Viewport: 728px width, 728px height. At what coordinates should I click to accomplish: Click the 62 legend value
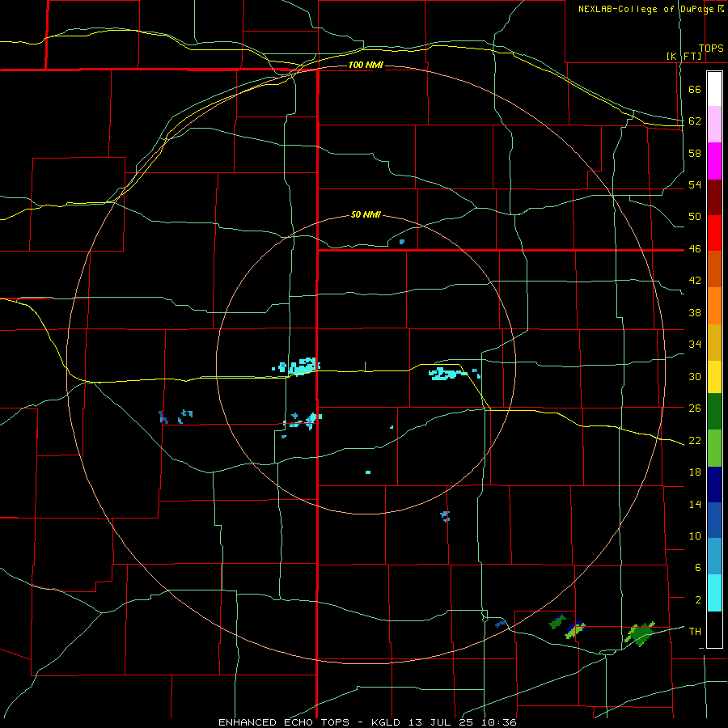pos(695,121)
